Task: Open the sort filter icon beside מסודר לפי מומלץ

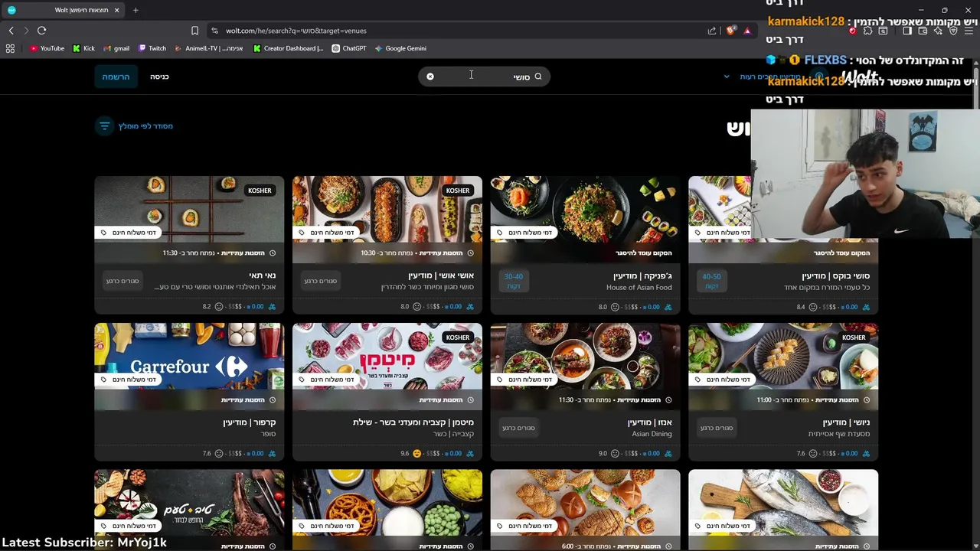Action: point(104,126)
